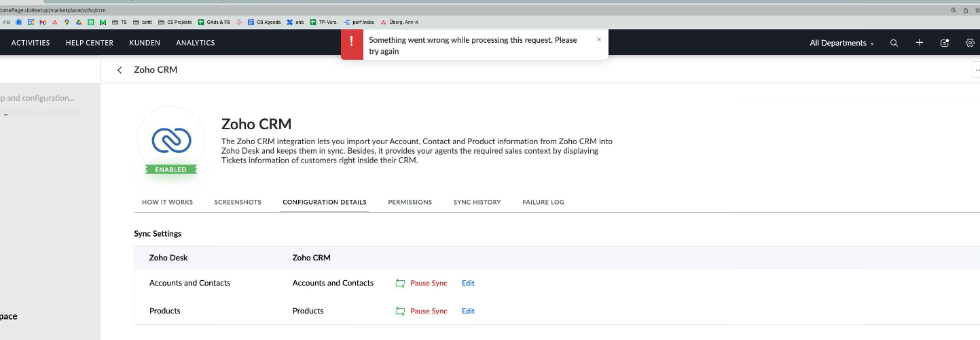This screenshot has width=980, height=340.
Task: Go back using the arrow beside Zoho CRM
Action: coord(120,70)
